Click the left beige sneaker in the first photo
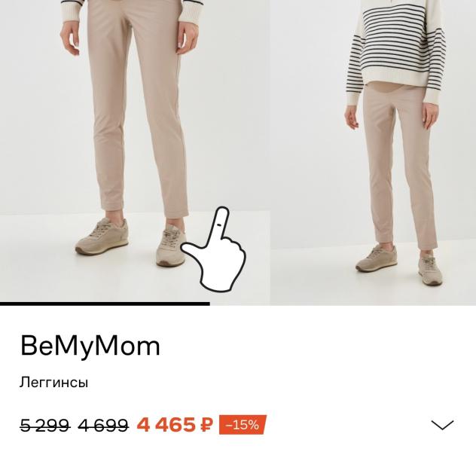This screenshot has height=452, width=476. coord(102,236)
